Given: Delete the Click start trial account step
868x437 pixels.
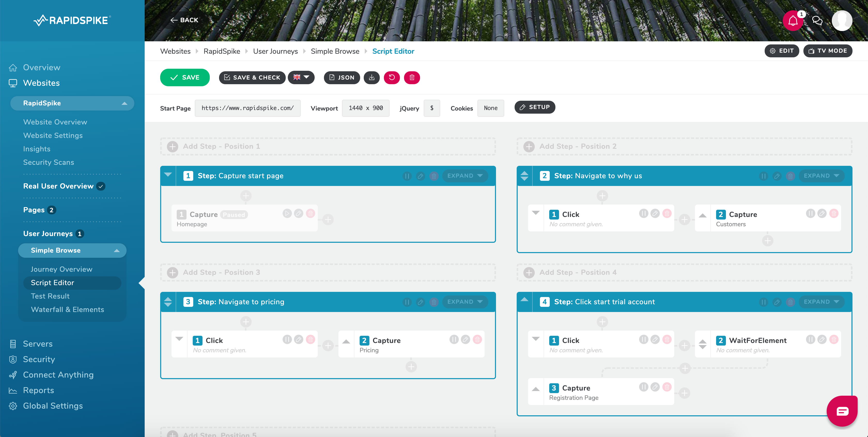Looking at the screenshot, I should (x=790, y=302).
